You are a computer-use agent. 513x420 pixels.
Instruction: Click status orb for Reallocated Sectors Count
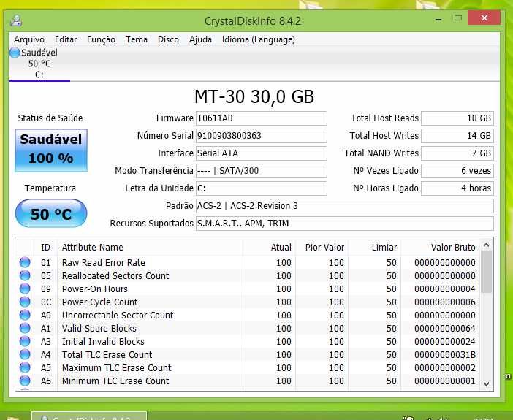click(25, 275)
